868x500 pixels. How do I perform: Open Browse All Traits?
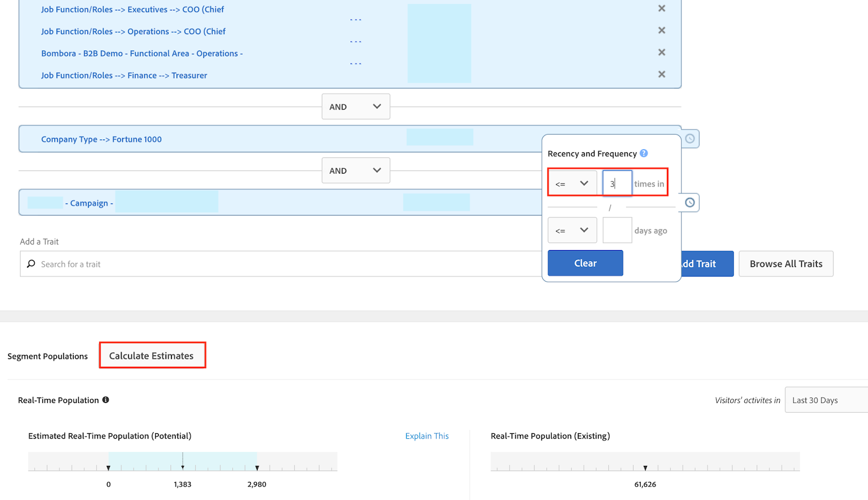[786, 264]
